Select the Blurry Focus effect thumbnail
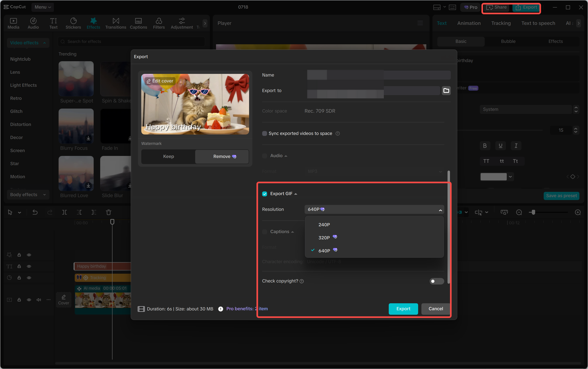 76,126
